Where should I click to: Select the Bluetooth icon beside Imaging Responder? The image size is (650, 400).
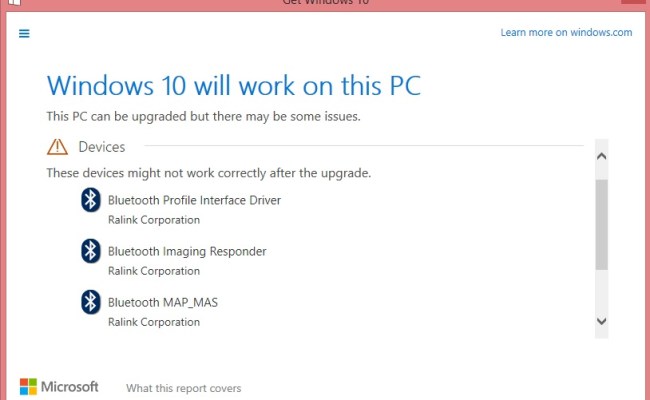point(91,251)
